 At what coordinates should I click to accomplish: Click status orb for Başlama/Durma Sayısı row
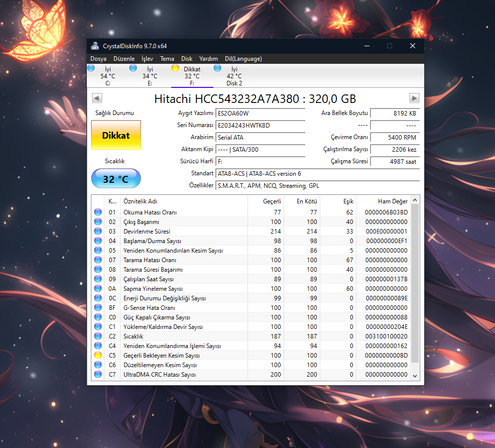click(98, 241)
